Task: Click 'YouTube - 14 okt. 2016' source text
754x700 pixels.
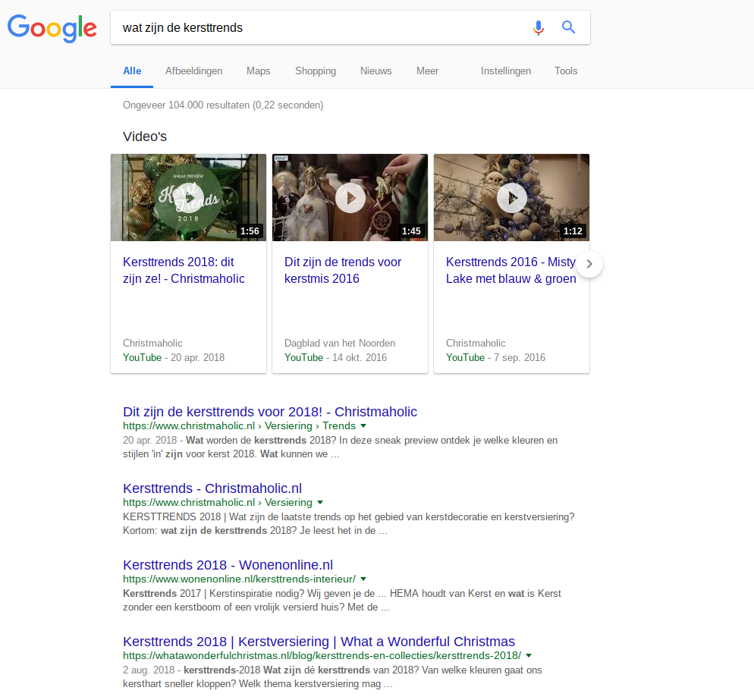Action: click(335, 358)
